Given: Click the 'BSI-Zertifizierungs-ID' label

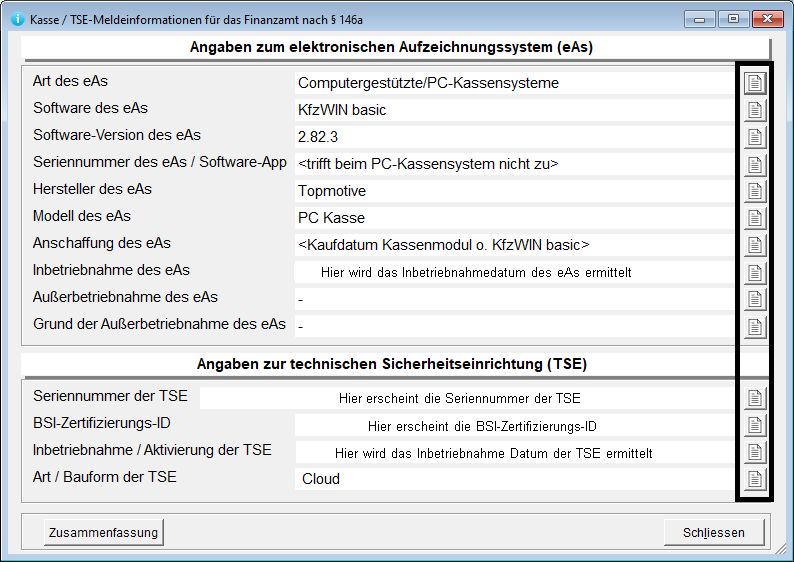Looking at the screenshot, I should (x=102, y=423).
